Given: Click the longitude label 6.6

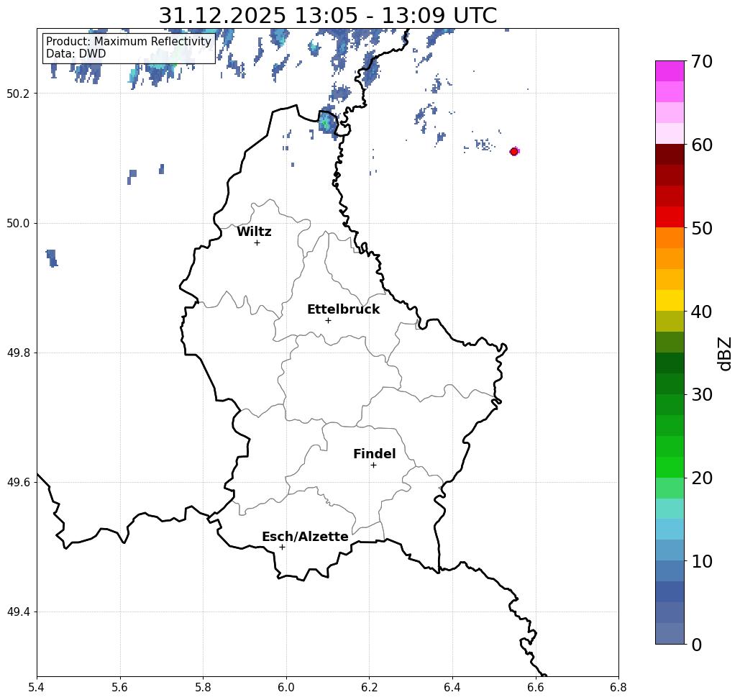Looking at the screenshot, I should pos(535,687).
